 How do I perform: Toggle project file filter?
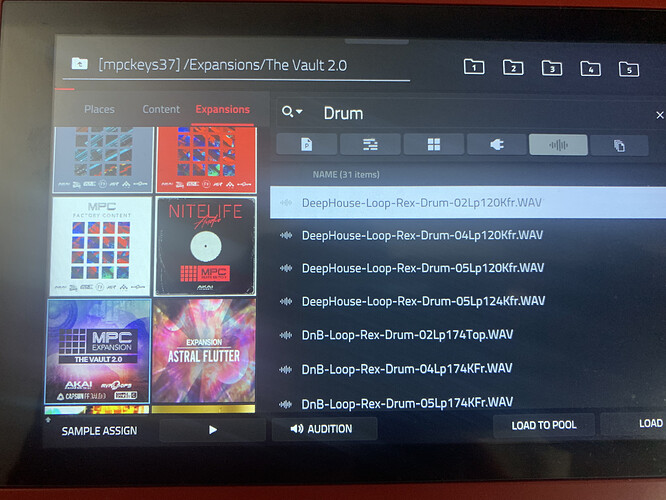point(307,144)
